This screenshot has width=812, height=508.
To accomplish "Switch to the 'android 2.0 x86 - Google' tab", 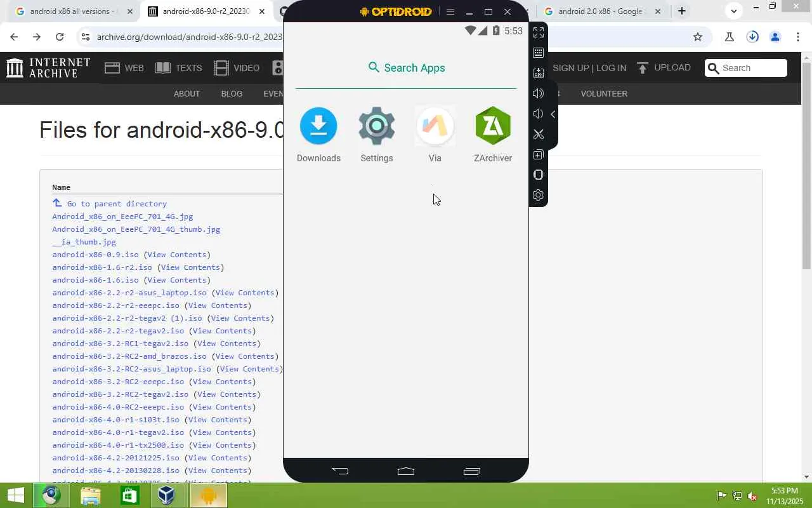I will [601, 11].
